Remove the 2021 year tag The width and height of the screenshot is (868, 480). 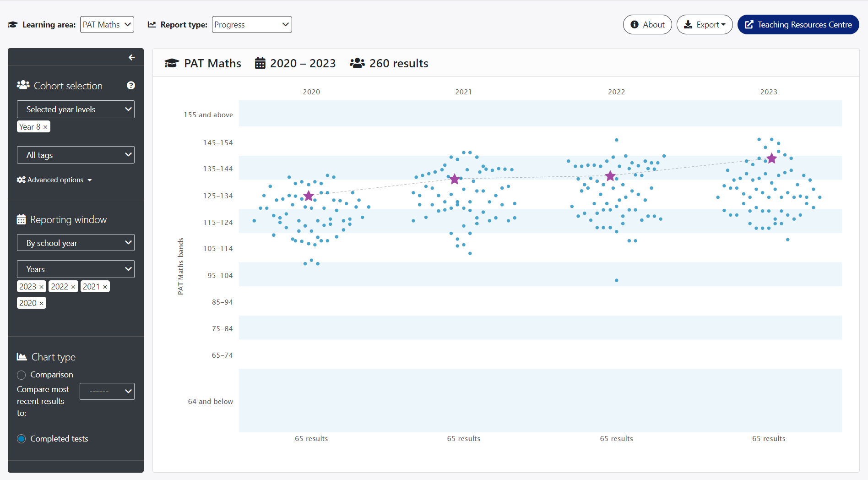click(x=105, y=287)
